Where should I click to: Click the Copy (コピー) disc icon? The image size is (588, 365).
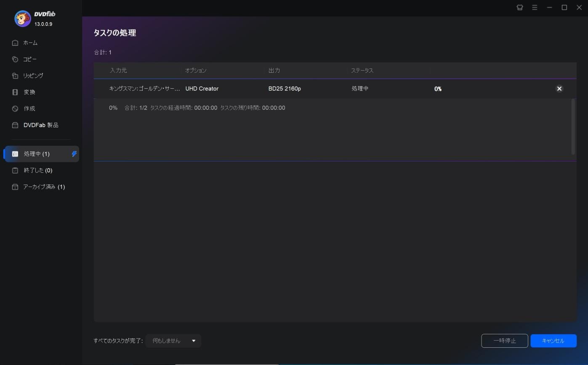pos(15,59)
